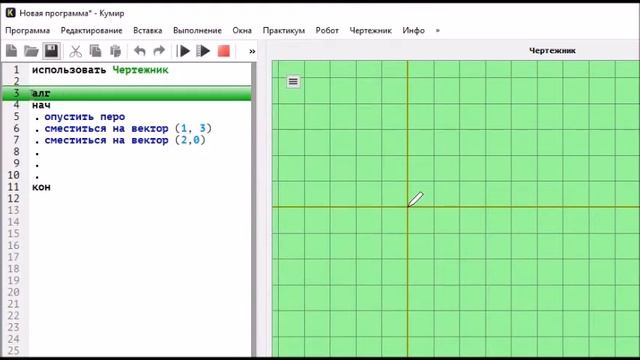
Task: Click the 'кон' keyword line
Action: click(x=41, y=187)
